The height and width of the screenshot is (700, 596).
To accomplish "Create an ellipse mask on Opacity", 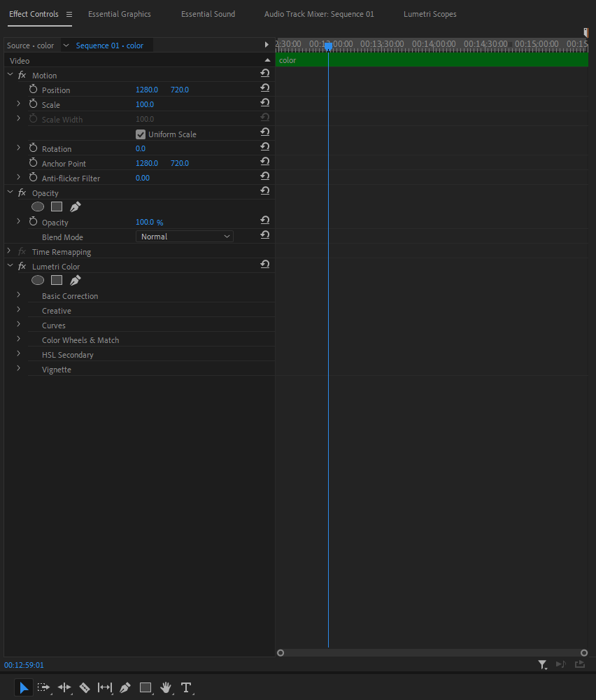I will [37, 206].
